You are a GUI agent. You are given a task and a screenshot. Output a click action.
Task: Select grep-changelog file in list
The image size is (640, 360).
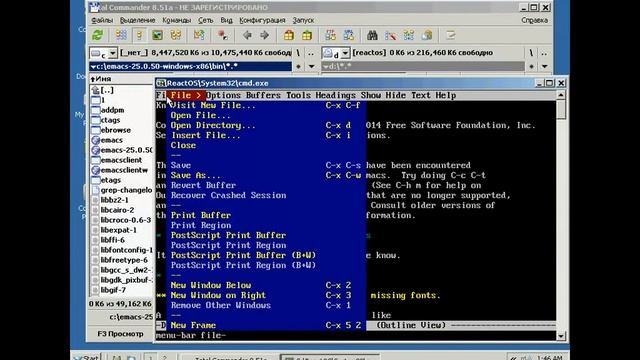point(126,190)
